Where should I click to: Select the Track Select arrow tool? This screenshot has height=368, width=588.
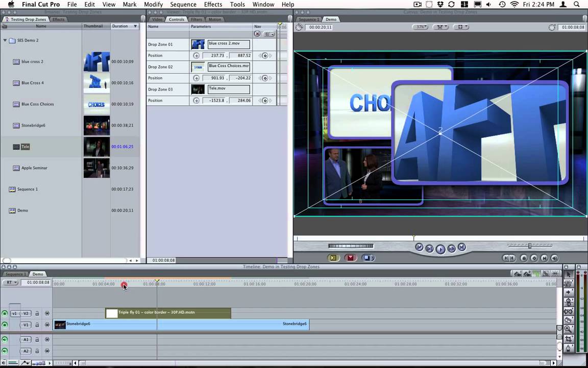coord(569,292)
